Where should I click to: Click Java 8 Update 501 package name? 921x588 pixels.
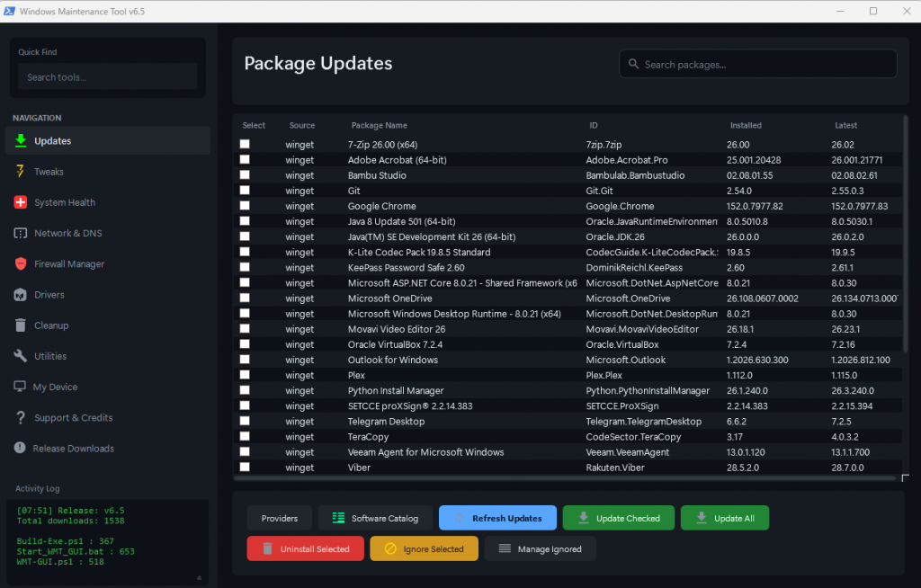click(x=401, y=221)
